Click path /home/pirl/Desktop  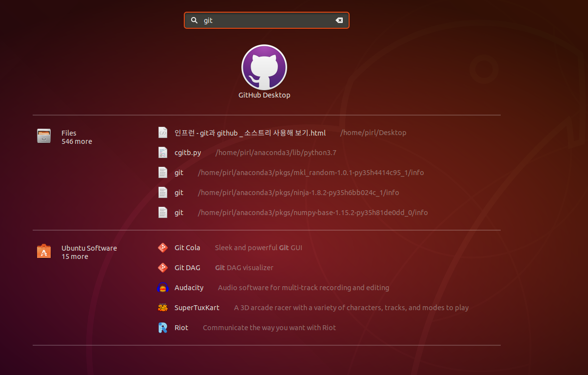373,133
